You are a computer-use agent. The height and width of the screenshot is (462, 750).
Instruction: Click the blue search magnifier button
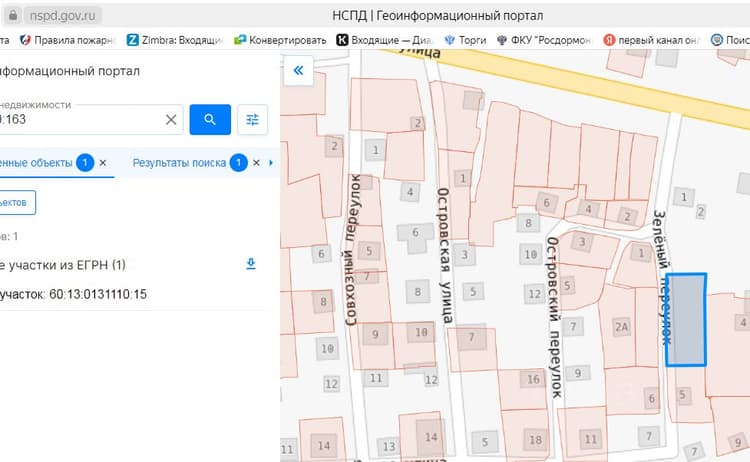point(210,120)
